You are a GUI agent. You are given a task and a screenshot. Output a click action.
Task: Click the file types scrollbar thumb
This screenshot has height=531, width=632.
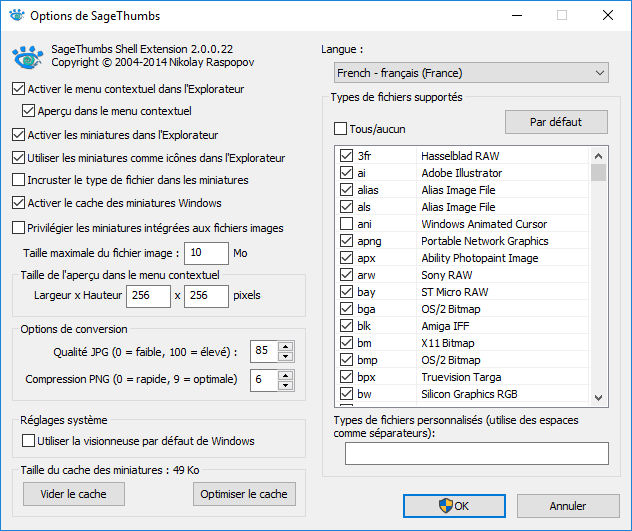coord(599,172)
